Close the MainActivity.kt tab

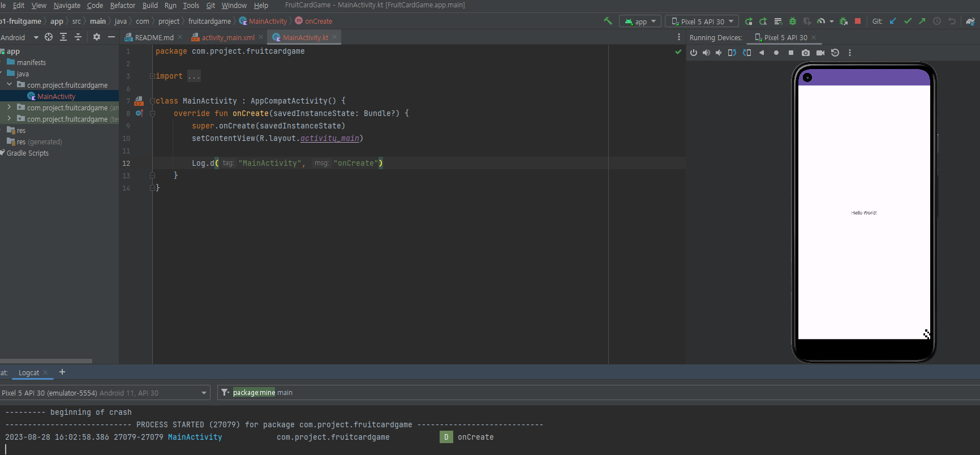point(334,37)
